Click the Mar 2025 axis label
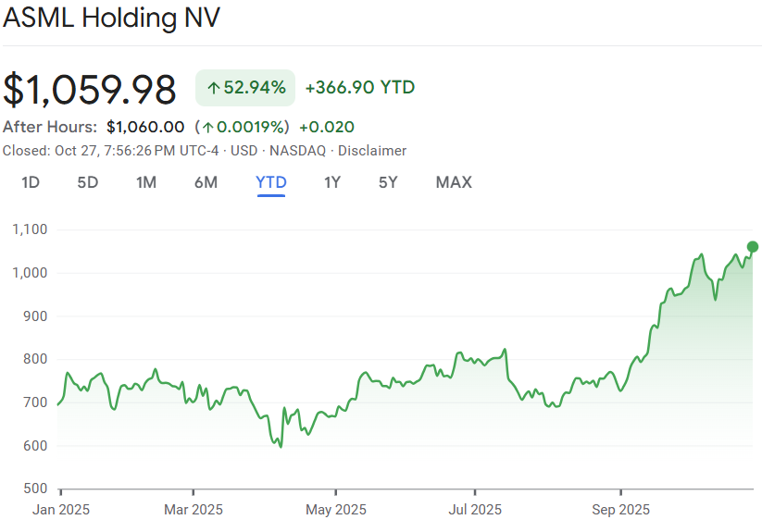The width and height of the screenshot is (762, 532). pyautogui.click(x=193, y=510)
